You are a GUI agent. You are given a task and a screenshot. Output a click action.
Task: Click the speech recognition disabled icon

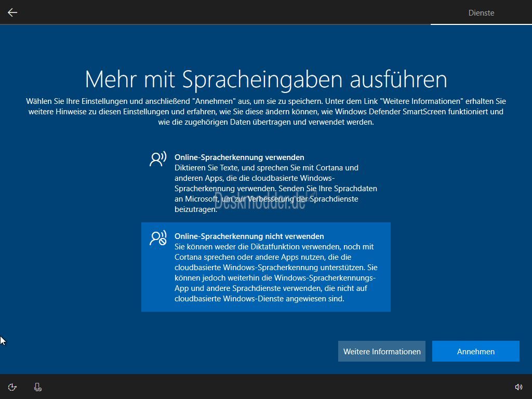click(158, 238)
